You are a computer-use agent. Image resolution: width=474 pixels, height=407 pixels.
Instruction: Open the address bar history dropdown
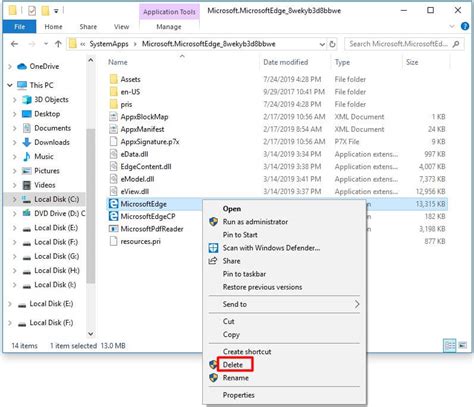pos(322,44)
